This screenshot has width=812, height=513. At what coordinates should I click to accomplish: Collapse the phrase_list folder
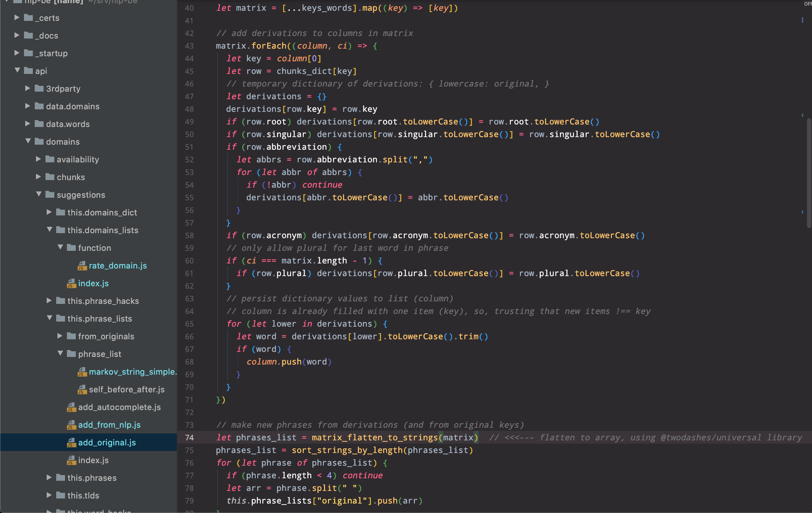pyautogui.click(x=60, y=354)
